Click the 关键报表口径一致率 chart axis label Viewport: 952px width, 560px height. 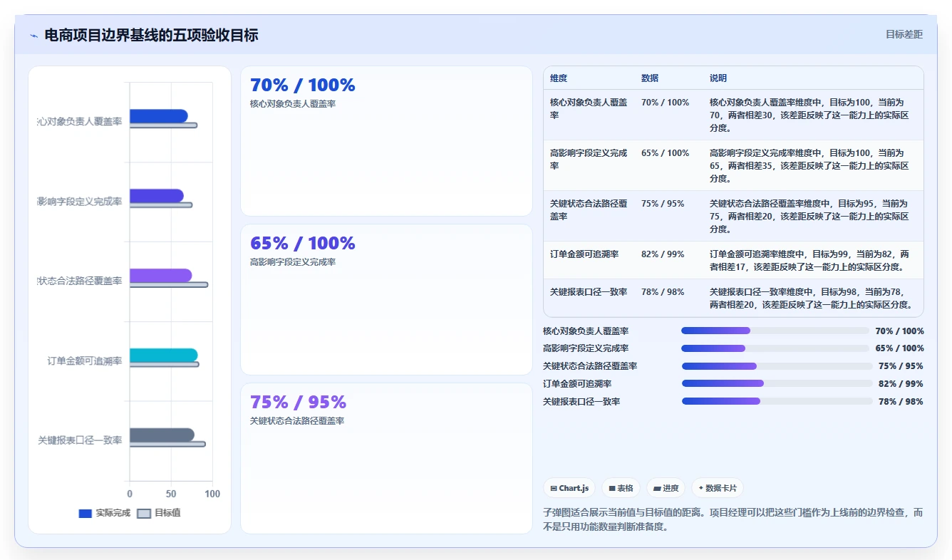pos(80,440)
